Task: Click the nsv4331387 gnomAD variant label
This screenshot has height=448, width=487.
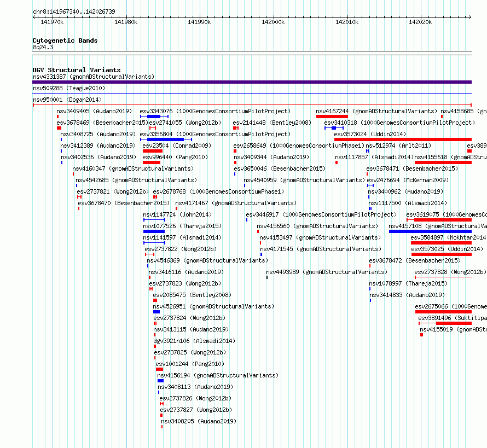Action: coord(94,77)
